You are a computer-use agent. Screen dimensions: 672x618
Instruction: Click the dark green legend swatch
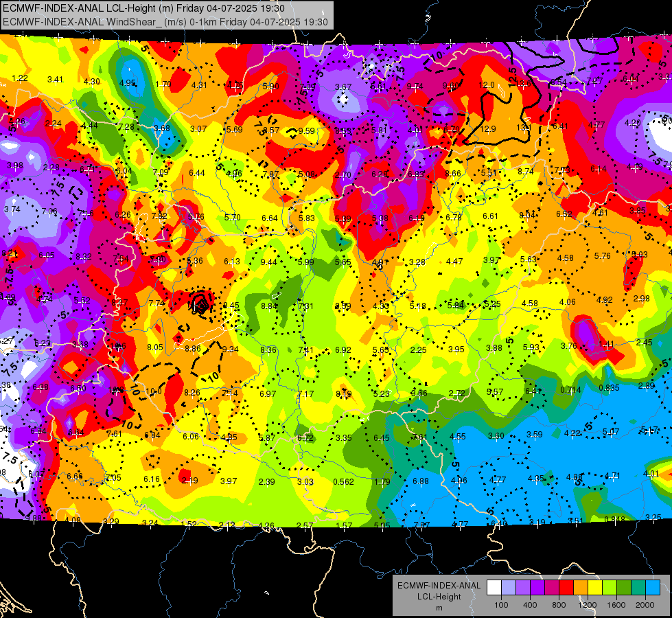point(624,588)
